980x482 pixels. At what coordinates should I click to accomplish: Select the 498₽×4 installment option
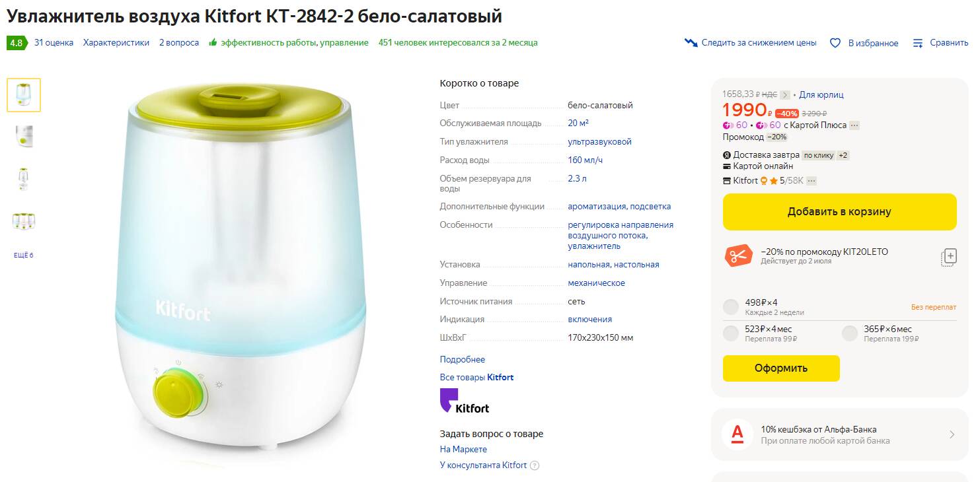click(x=731, y=307)
